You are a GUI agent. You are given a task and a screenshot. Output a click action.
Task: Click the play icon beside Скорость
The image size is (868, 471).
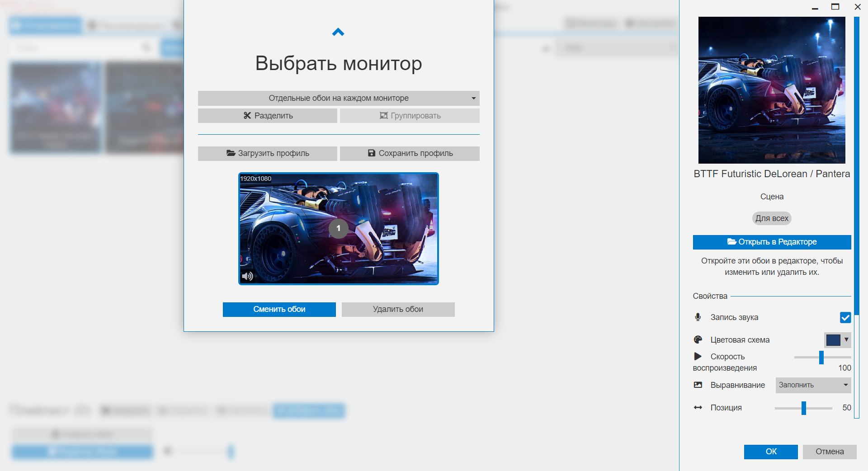click(698, 357)
